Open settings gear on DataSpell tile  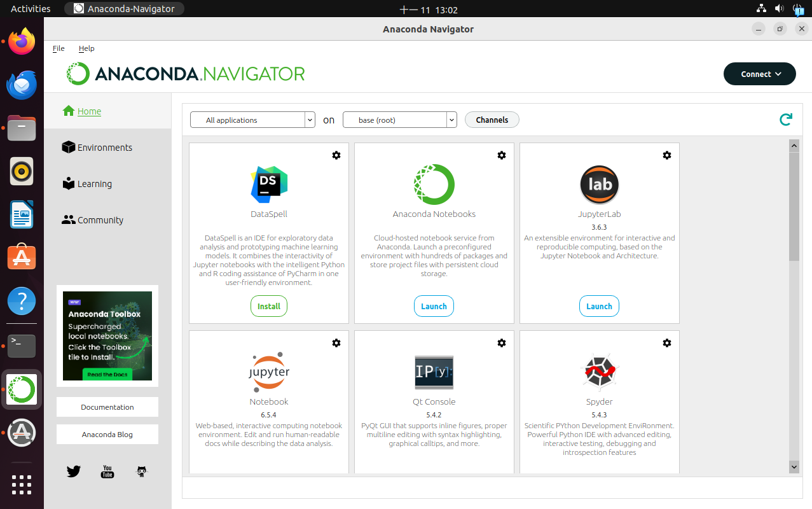[x=336, y=155]
